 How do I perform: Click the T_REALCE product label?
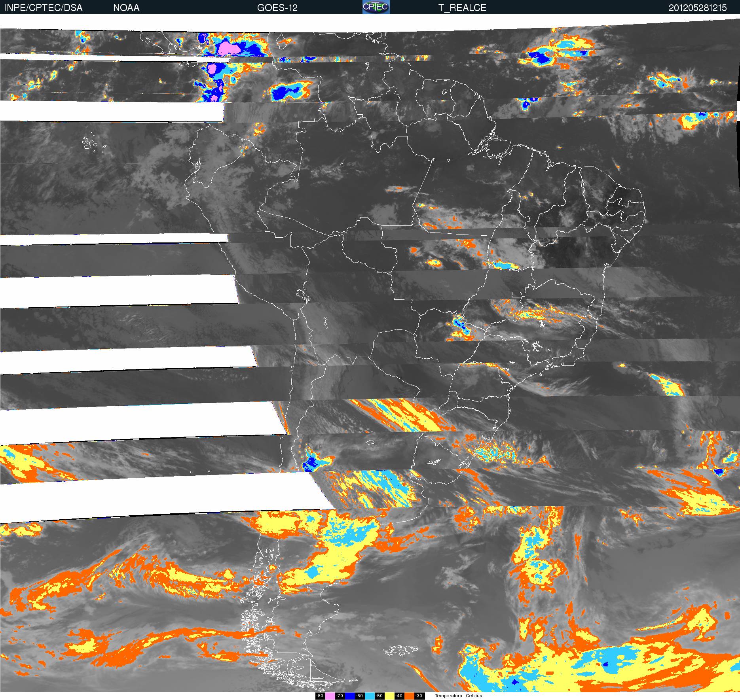(x=462, y=8)
